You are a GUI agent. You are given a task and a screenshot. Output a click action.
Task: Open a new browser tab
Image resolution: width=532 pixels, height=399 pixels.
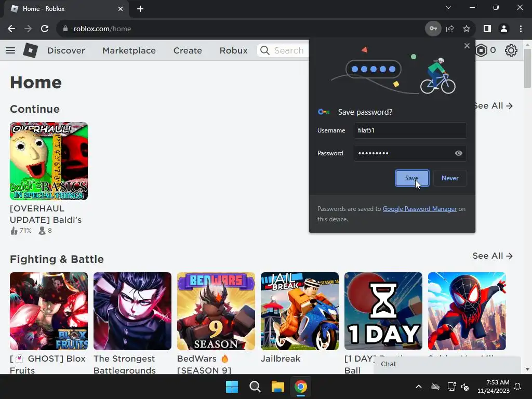click(x=140, y=9)
